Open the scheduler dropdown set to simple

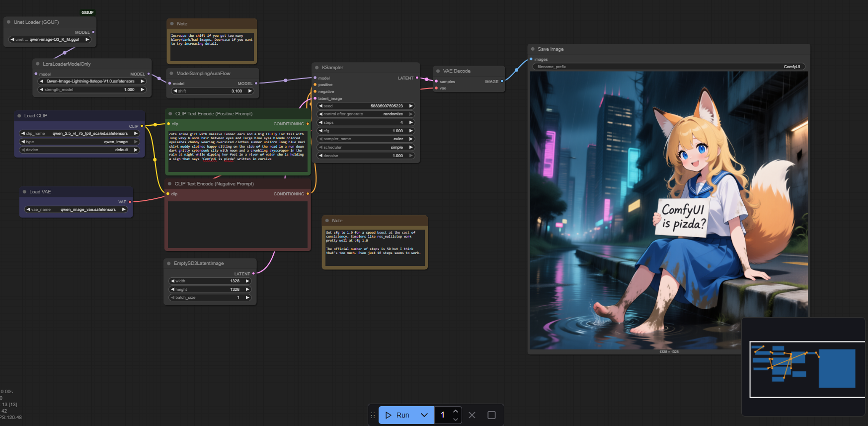(366, 147)
